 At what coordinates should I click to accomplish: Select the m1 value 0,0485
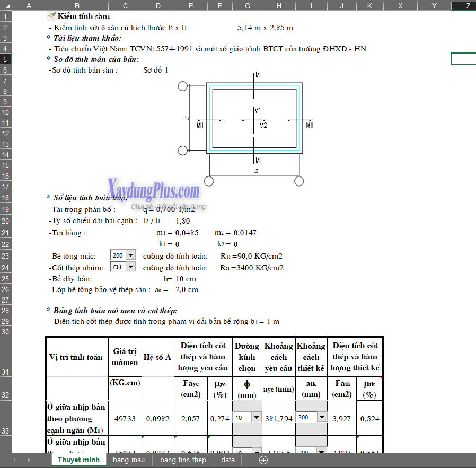(187, 233)
